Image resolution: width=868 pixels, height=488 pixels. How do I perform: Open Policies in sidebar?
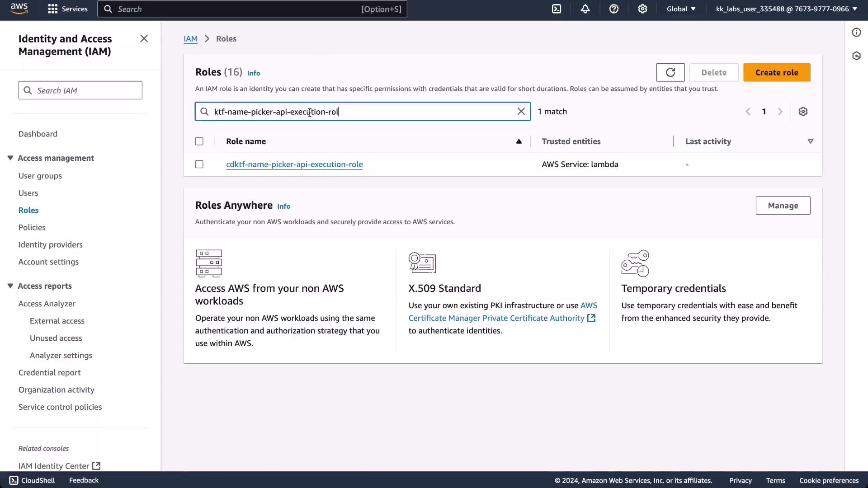[32, 227]
